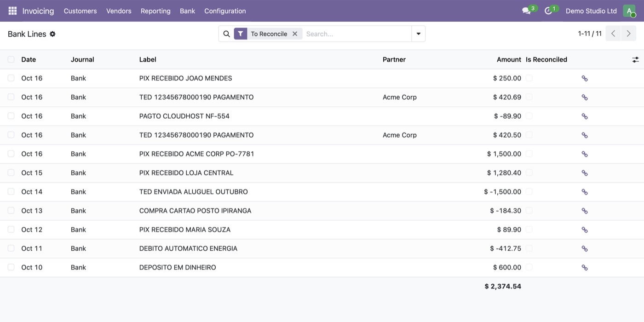
Task: Open the Demo Studio Ltd company switcher
Action: coord(591,11)
